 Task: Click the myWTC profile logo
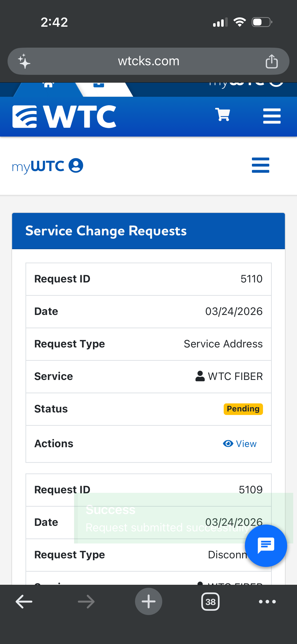pos(48,166)
